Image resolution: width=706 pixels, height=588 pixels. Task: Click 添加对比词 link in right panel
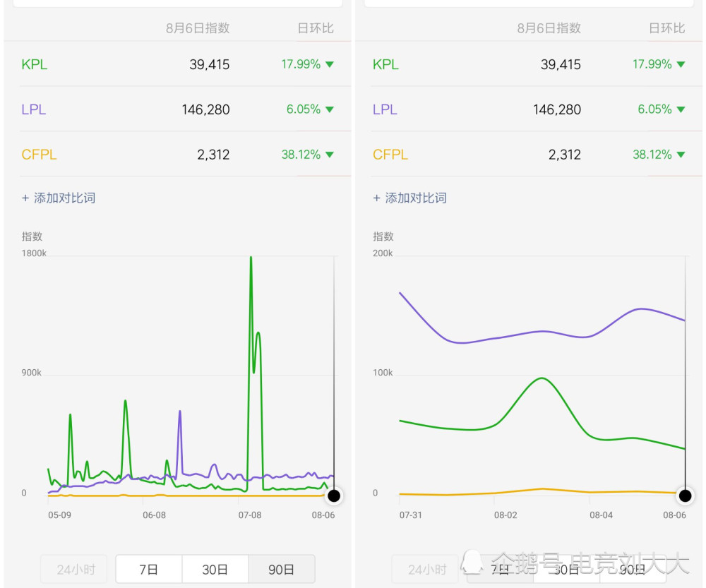[409, 198]
